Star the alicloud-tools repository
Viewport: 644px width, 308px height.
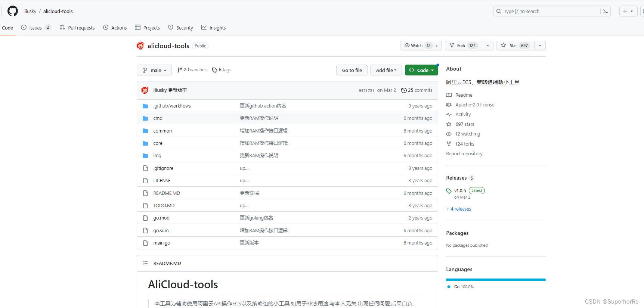[515, 46]
